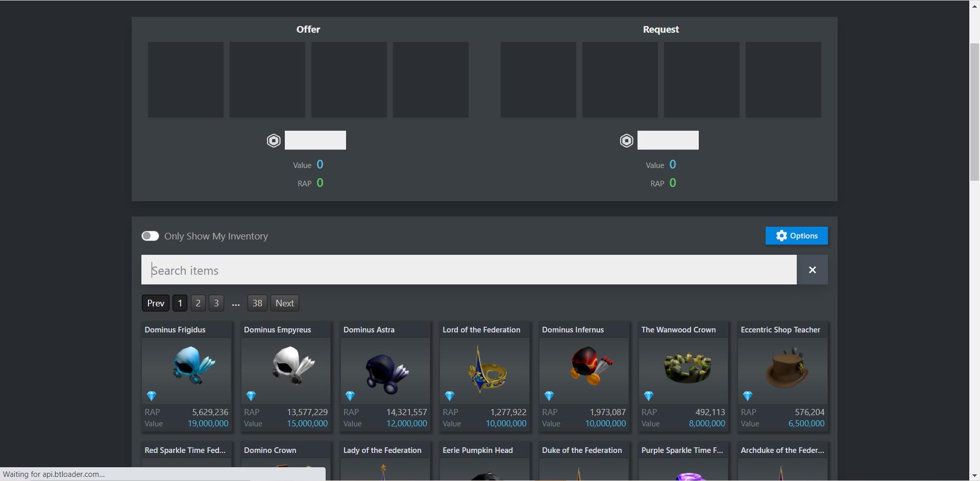Click the Request heading

click(x=660, y=30)
